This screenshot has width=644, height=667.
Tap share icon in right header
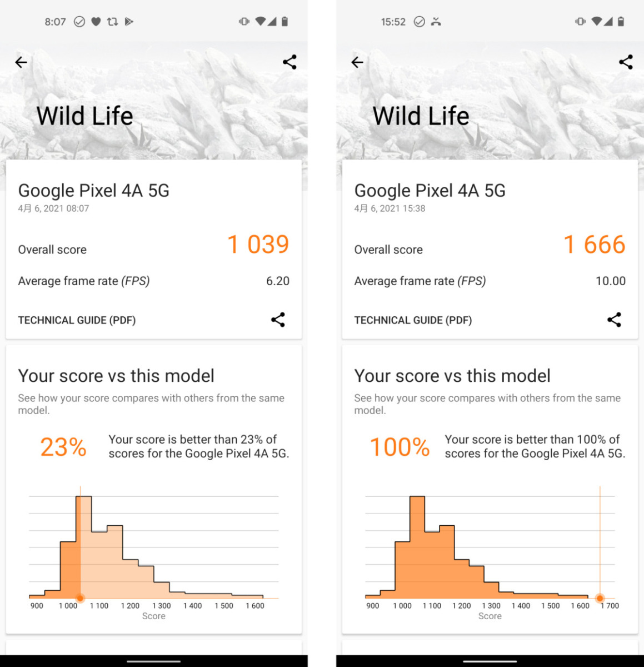coord(626,62)
